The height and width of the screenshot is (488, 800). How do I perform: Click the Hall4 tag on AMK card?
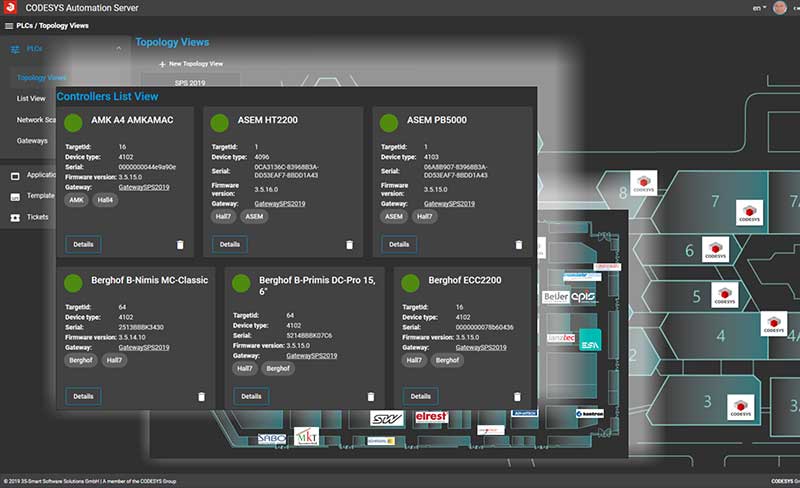[106, 200]
